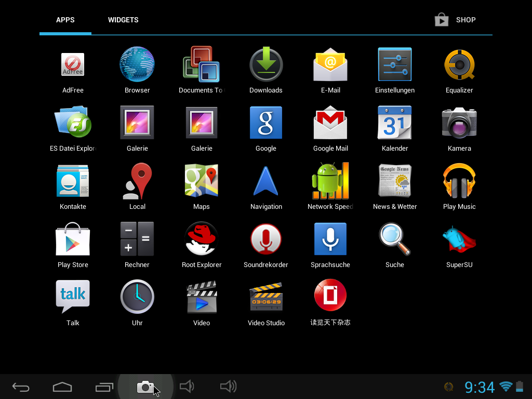Image resolution: width=532 pixels, height=399 pixels.
Task: Raise volume with the double-wave speaker button
Action: (229, 387)
